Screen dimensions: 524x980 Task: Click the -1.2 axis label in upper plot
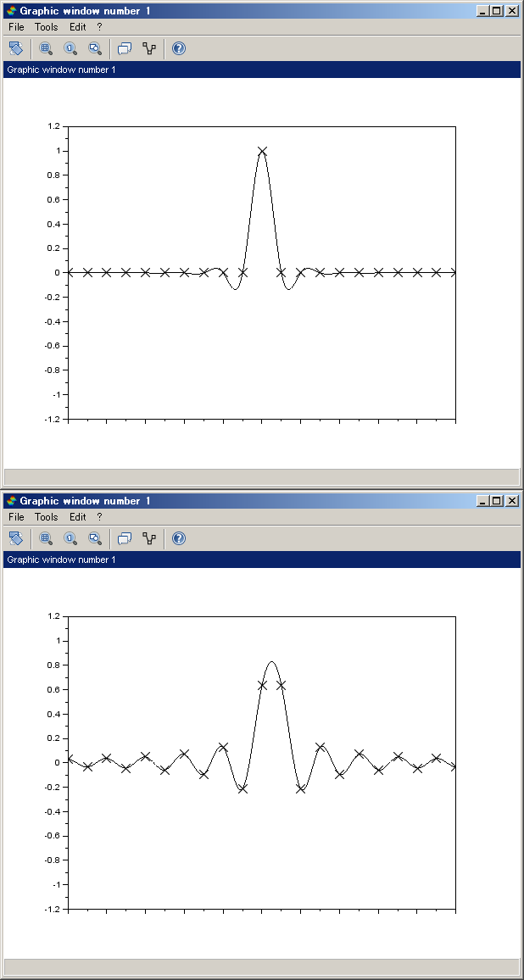[x=52, y=419]
